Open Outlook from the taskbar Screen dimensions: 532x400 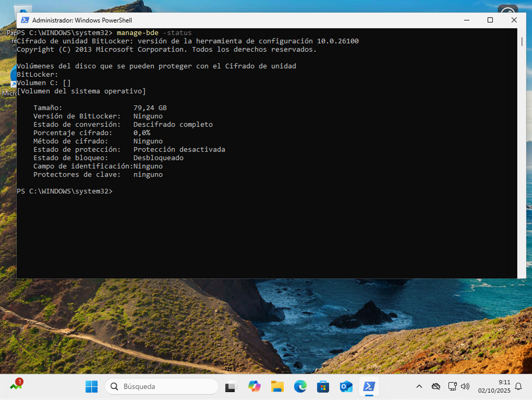tap(346, 386)
